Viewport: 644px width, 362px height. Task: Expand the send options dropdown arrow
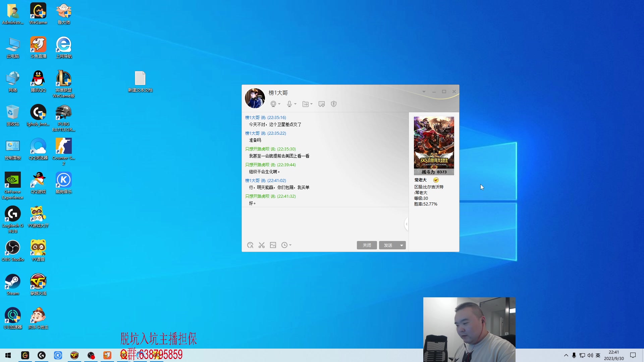point(401,245)
